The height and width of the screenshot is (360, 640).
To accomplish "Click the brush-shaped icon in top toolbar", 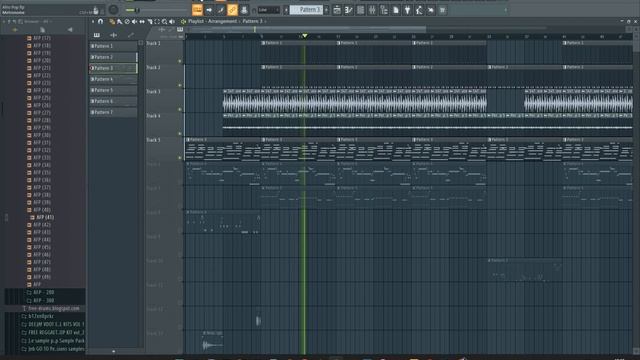I will pos(221,10).
